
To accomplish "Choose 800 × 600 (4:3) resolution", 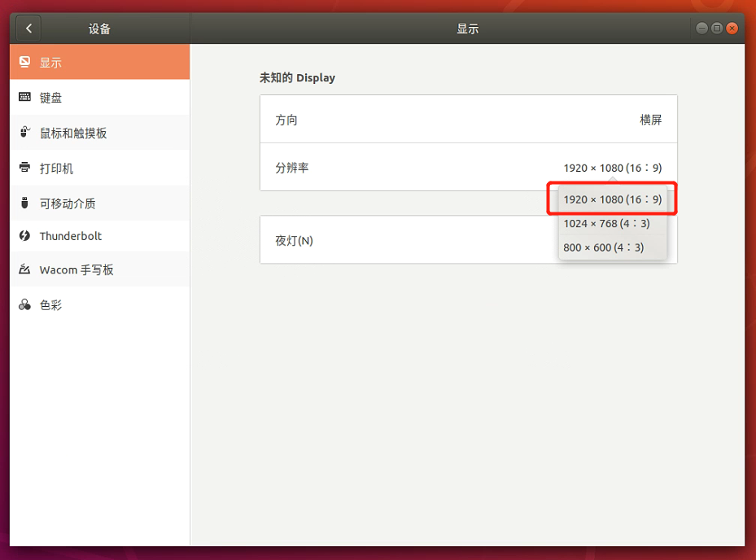I will coord(612,247).
